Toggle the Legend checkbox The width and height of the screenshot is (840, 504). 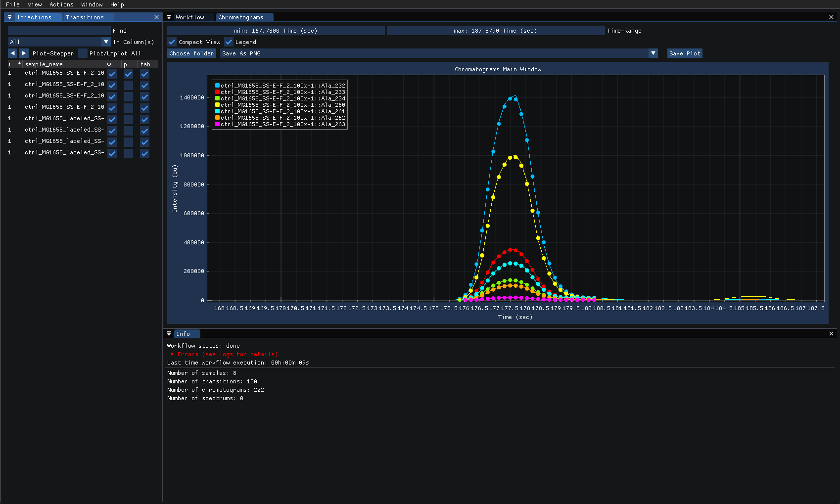pos(229,42)
